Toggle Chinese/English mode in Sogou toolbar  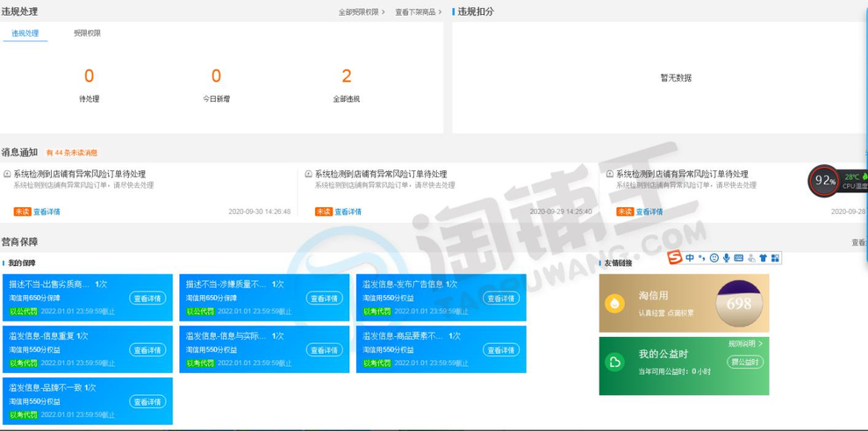click(x=691, y=257)
